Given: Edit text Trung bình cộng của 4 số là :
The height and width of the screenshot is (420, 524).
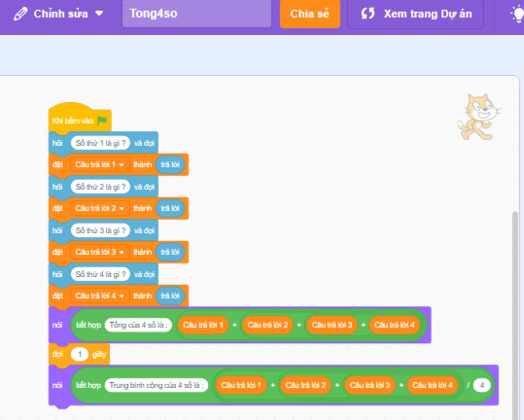Looking at the screenshot, I should (157, 385).
